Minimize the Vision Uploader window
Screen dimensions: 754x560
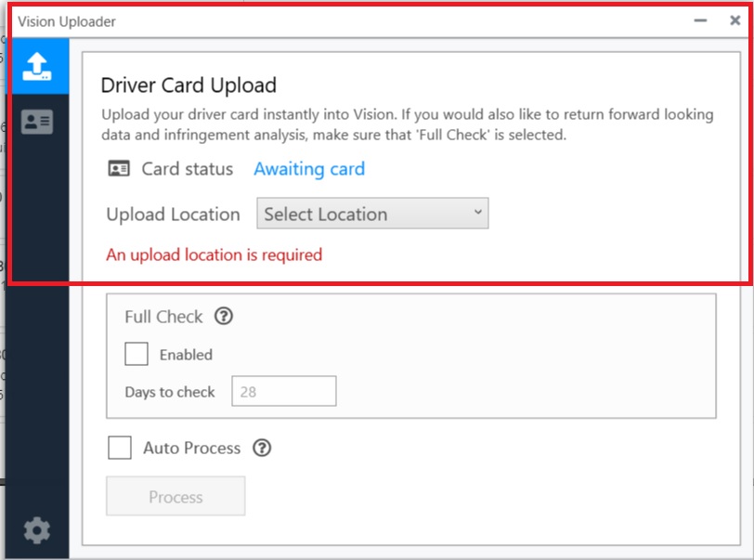click(x=700, y=20)
